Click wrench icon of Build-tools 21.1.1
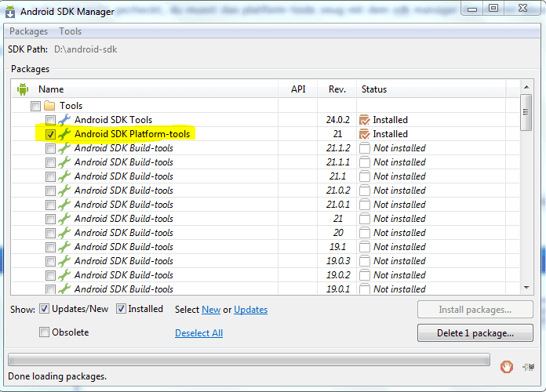Screen dimensions: 546x392 click(x=64, y=162)
